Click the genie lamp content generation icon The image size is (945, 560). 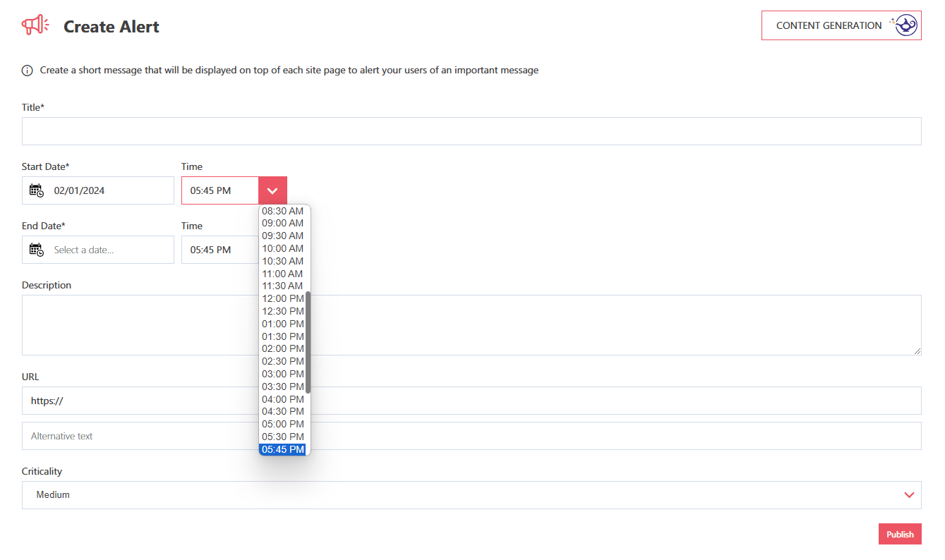(905, 25)
